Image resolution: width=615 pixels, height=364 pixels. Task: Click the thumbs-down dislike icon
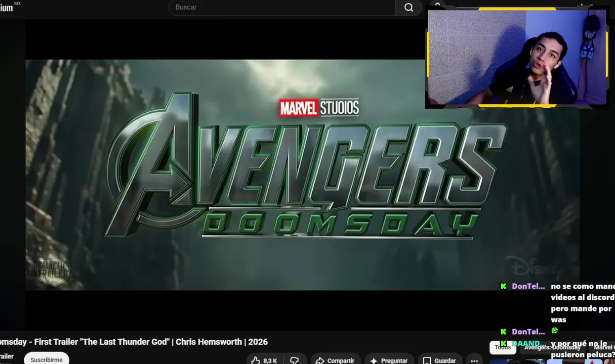(295, 360)
